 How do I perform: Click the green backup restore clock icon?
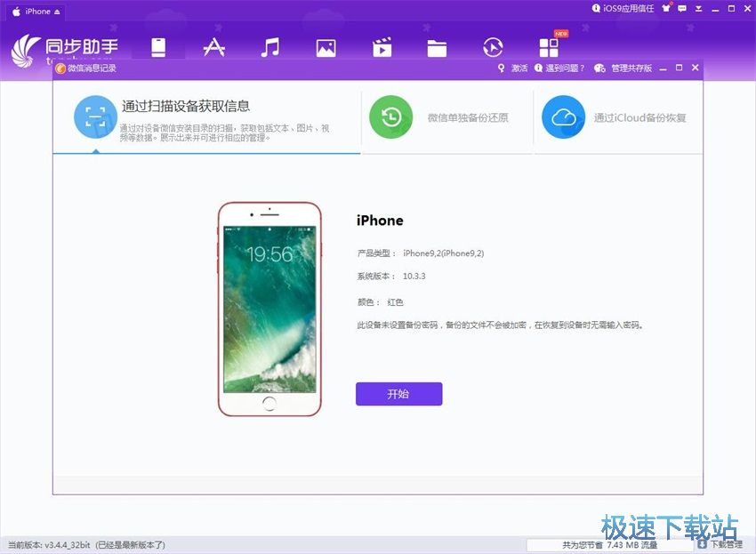coord(391,117)
